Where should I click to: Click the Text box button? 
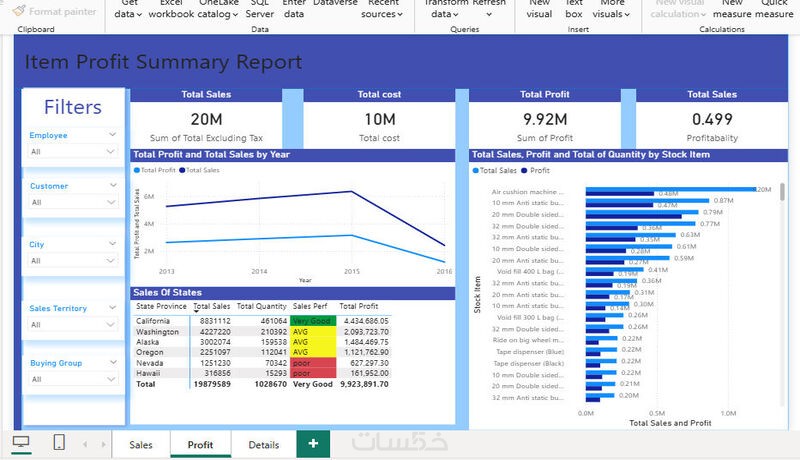pyautogui.click(x=574, y=9)
